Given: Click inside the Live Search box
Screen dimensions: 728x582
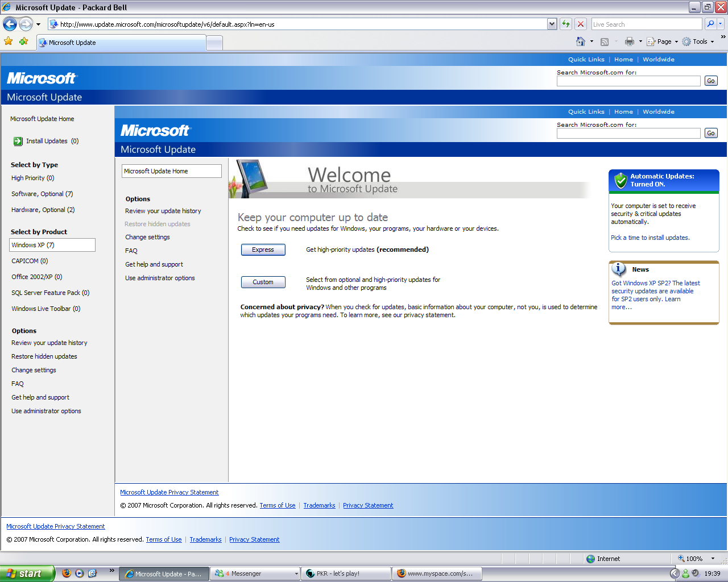Looking at the screenshot, I should [646, 24].
